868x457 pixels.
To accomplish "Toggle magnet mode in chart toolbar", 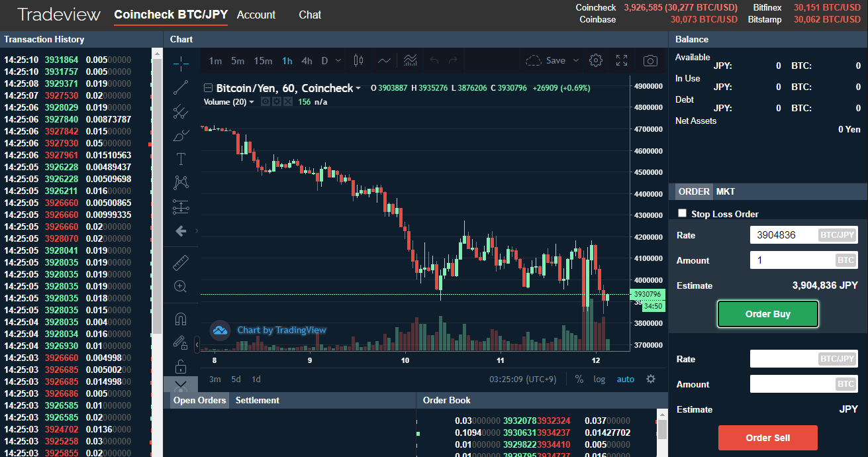I will point(180,319).
